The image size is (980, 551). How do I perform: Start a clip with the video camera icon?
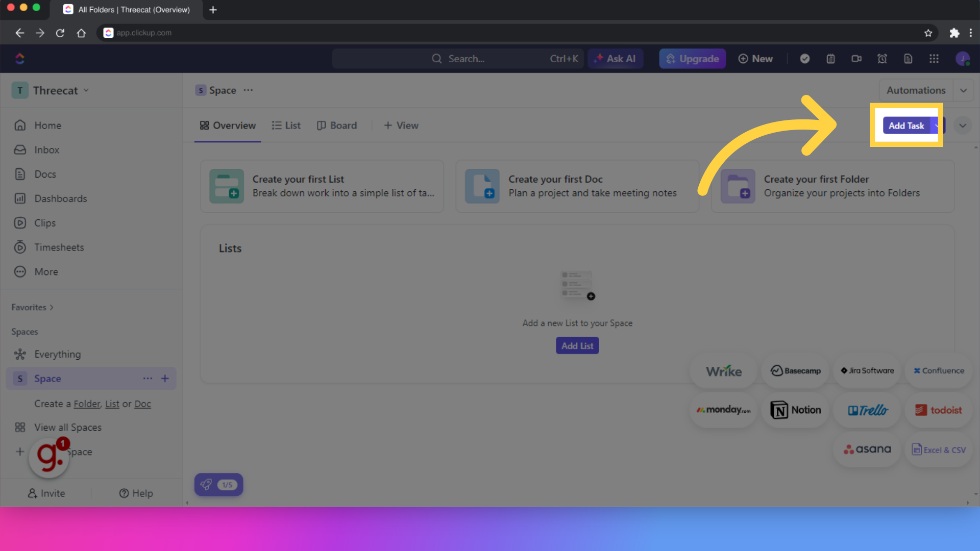(x=856, y=59)
